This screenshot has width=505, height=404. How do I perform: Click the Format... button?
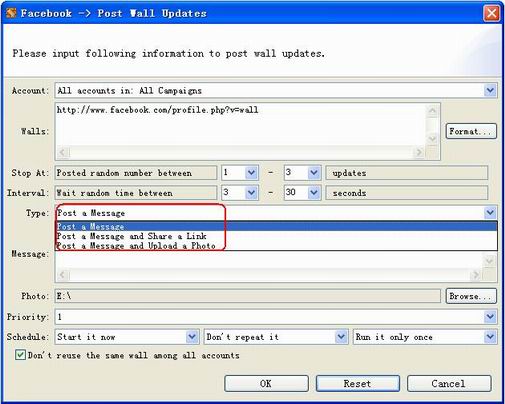coord(471,131)
